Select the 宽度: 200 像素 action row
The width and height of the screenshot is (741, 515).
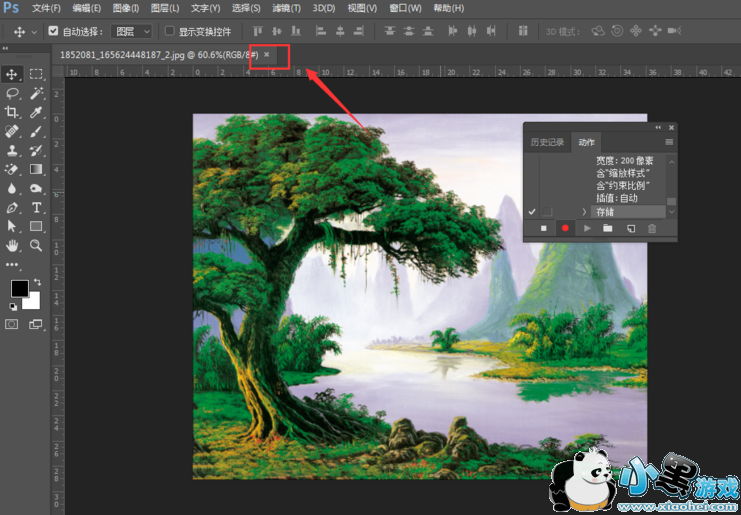(624, 161)
